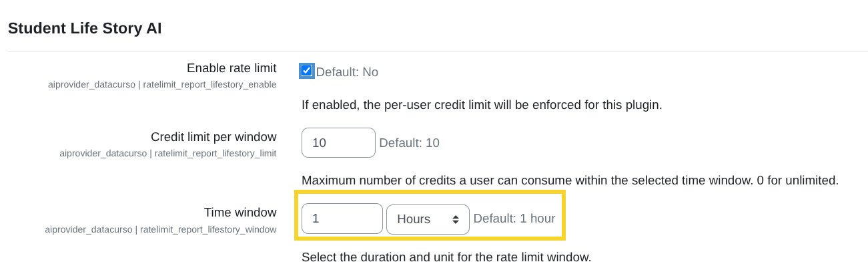The width and height of the screenshot is (868, 276).
Task: Uncheck the Enable rate limit checkbox
Action: tap(307, 71)
